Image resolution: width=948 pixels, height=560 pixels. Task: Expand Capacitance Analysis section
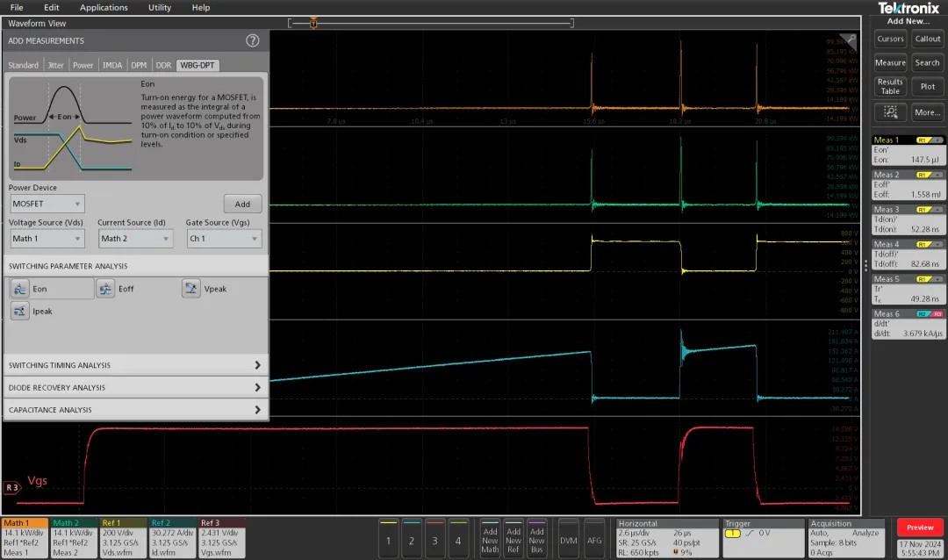(135, 410)
